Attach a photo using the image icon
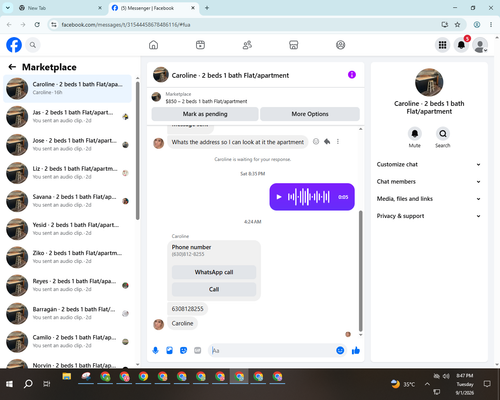This screenshot has width=500, height=400. coord(169,350)
